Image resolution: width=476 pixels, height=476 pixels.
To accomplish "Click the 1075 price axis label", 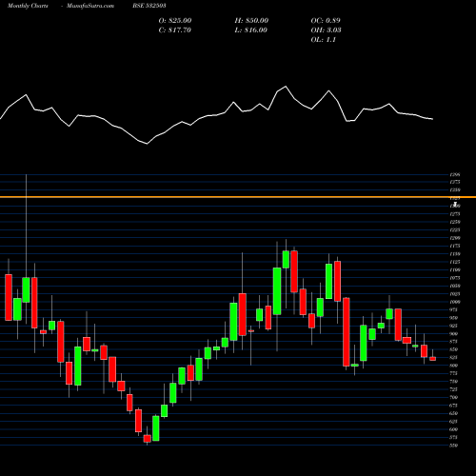I will (455, 278).
